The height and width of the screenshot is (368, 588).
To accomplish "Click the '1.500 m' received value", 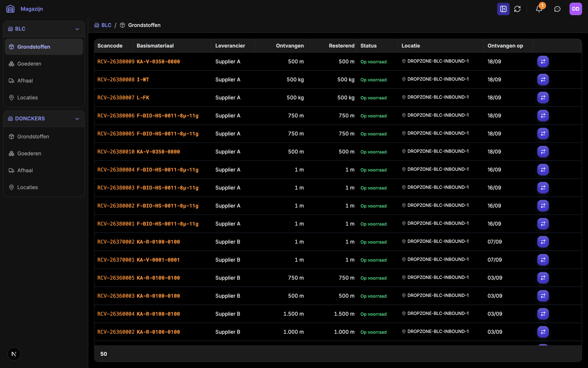I will tap(294, 314).
